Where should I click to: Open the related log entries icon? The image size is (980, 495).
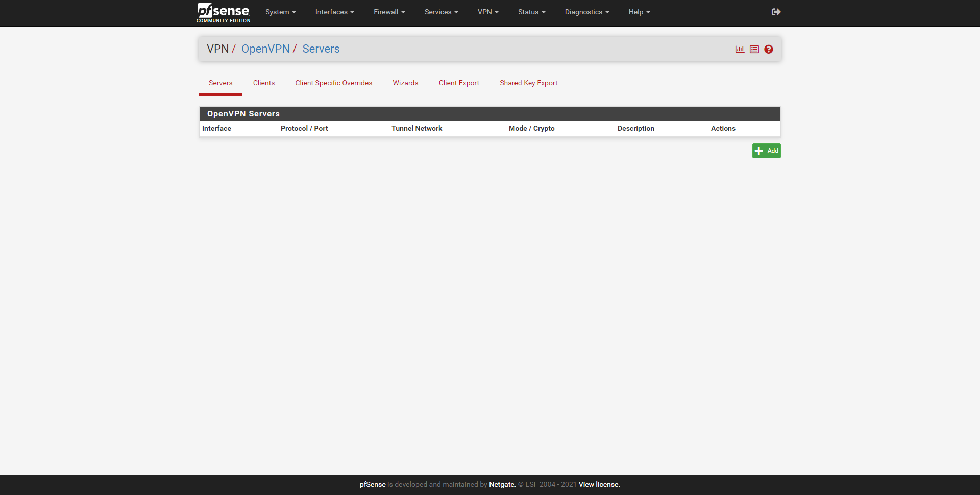pyautogui.click(x=754, y=49)
